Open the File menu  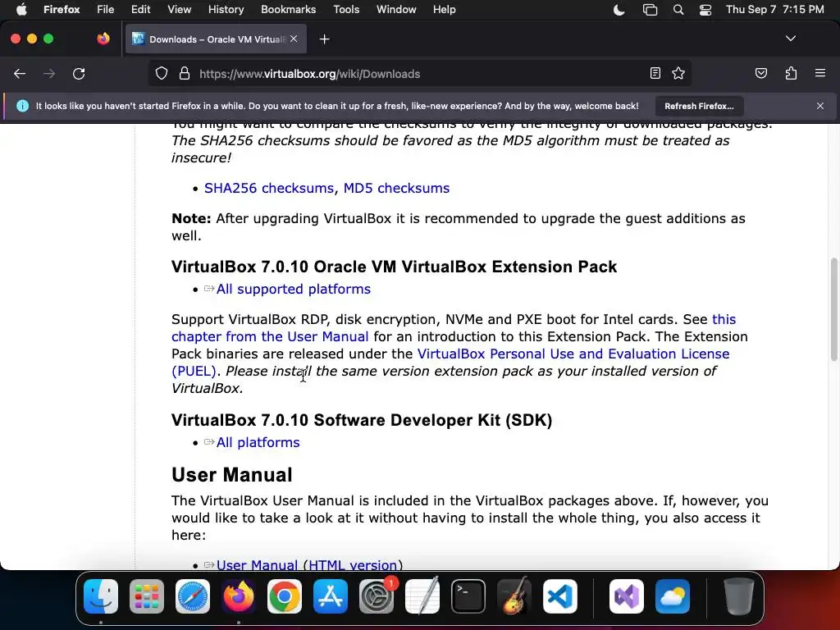pos(105,10)
